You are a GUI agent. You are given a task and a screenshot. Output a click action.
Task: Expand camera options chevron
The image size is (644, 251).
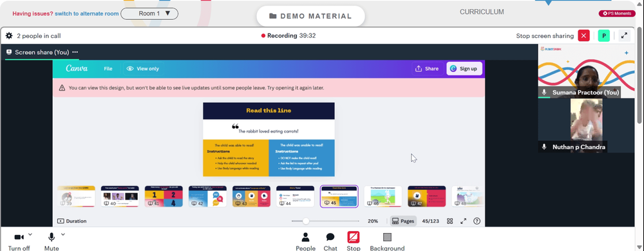(x=30, y=234)
